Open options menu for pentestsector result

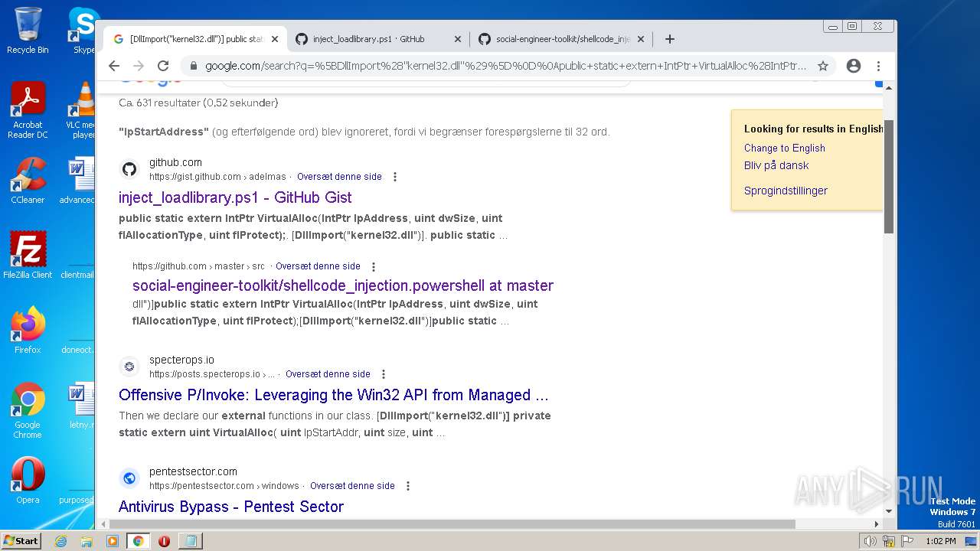408,486
